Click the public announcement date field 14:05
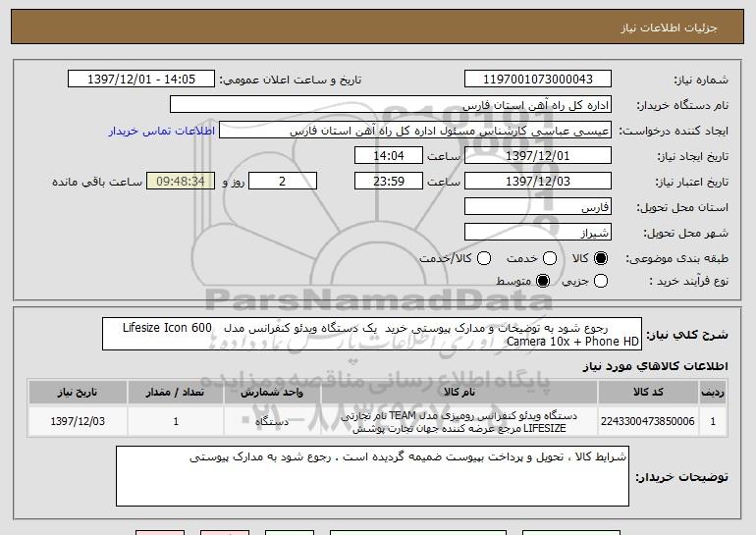The image size is (756, 535). pos(141,79)
